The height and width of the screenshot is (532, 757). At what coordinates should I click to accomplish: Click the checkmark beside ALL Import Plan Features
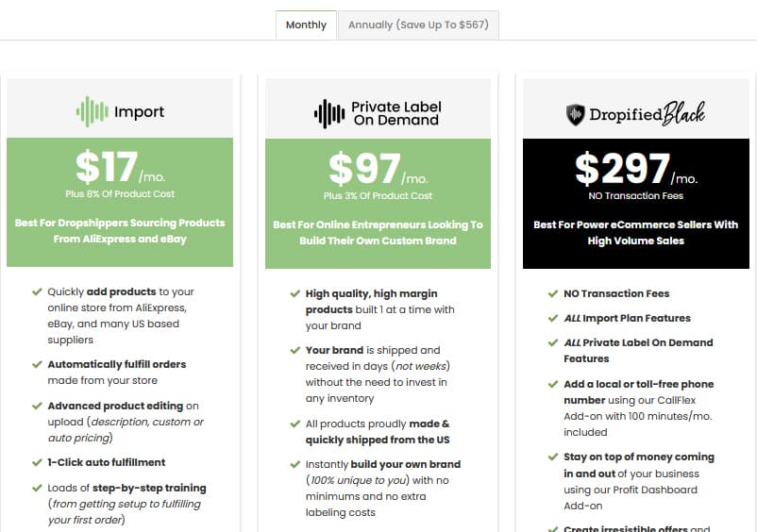click(x=553, y=318)
